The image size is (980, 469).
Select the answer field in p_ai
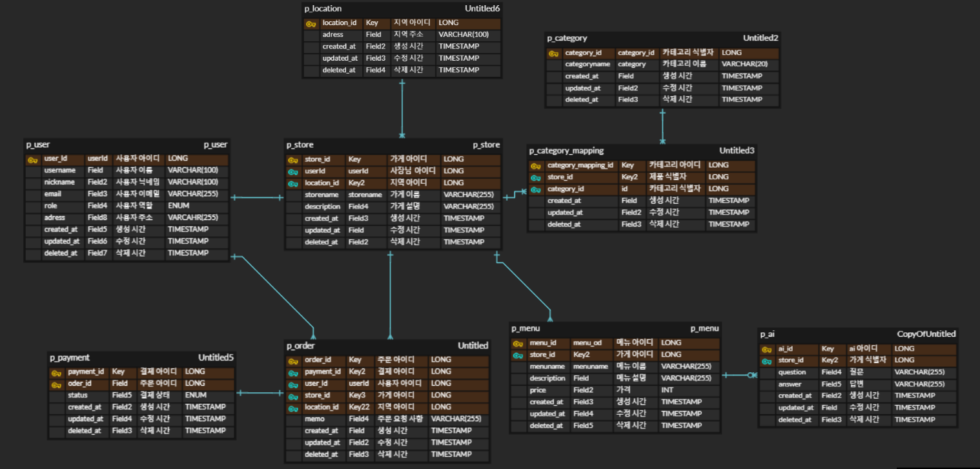[x=790, y=384]
